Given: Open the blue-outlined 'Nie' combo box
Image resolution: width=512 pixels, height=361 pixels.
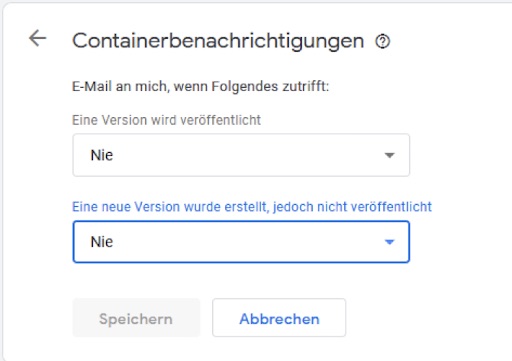Looking at the screenshot, I should [241, 242].
